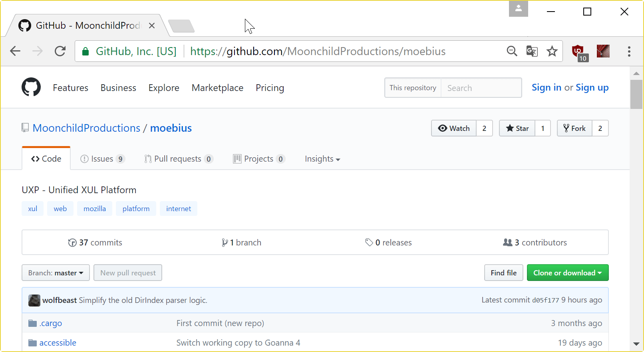The width and height of the screenshot is (644, 352).
Task: Open Business in GitHub navigation
Action: pyautogui.click(x=118, y=88)
